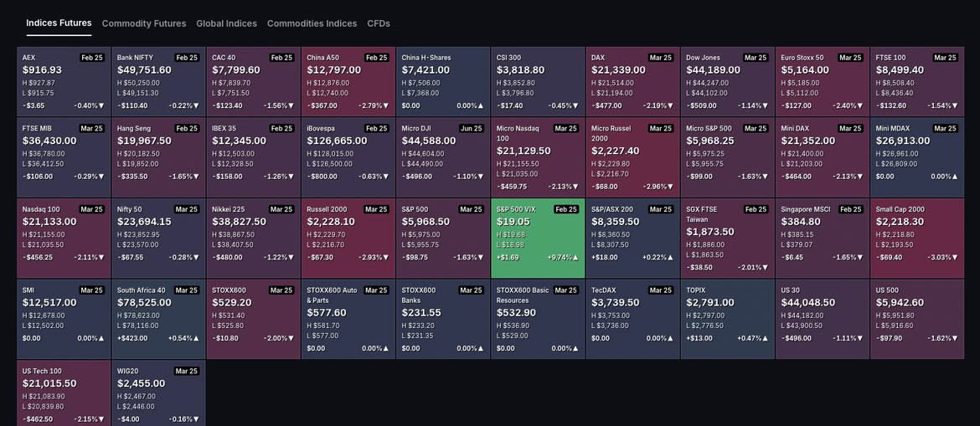Select the TOPIX tile

click(x=728, y=319)
